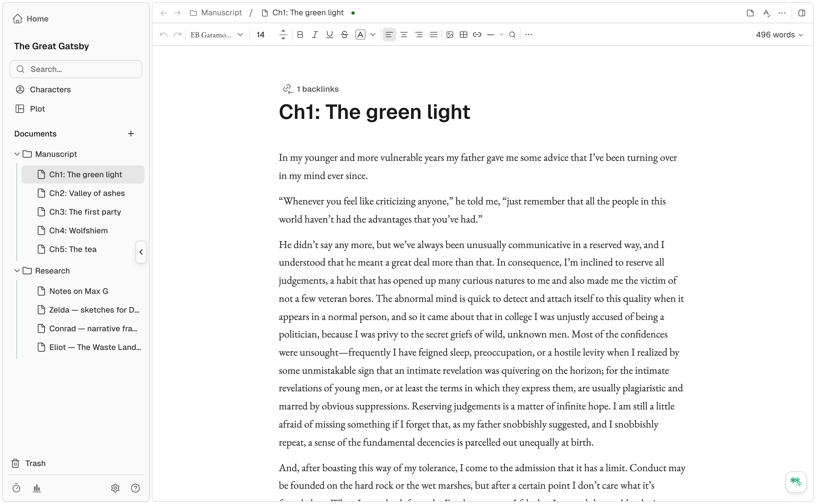Run the spellcheck tool
This screenshot has width=816, height=504.
point(766,13)
